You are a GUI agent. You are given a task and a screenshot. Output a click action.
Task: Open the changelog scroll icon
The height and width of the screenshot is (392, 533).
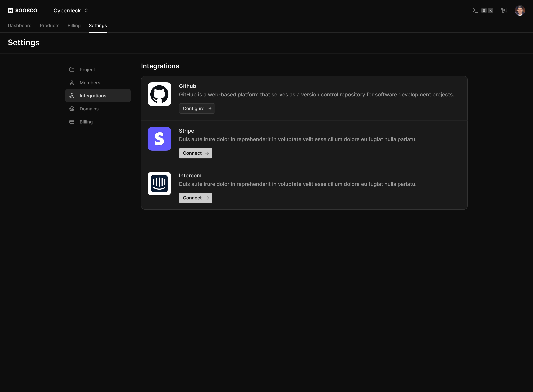coord(504,10)
